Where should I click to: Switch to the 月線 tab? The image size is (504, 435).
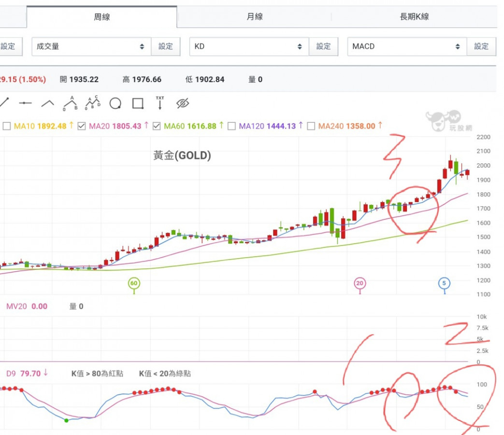(254, 17)
